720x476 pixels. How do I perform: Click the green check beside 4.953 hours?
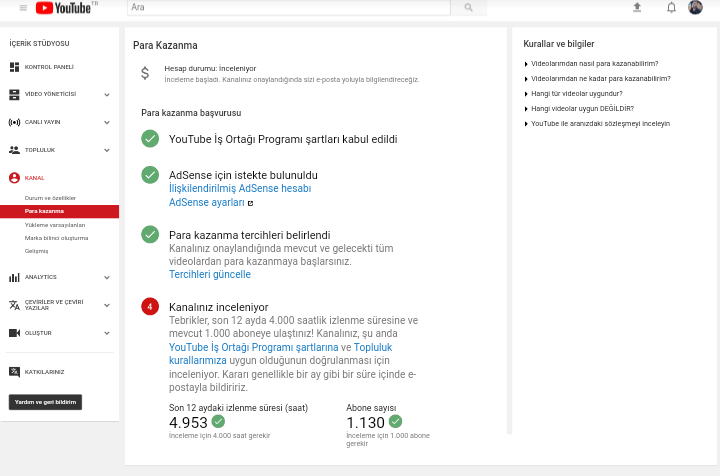click(218, 421)
